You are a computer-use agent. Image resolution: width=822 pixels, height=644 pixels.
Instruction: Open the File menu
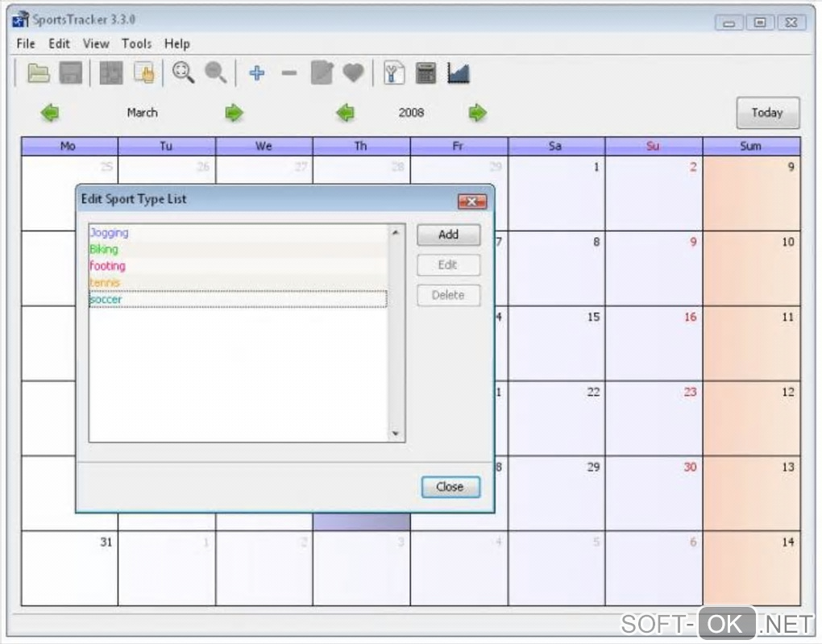[26, 44]
